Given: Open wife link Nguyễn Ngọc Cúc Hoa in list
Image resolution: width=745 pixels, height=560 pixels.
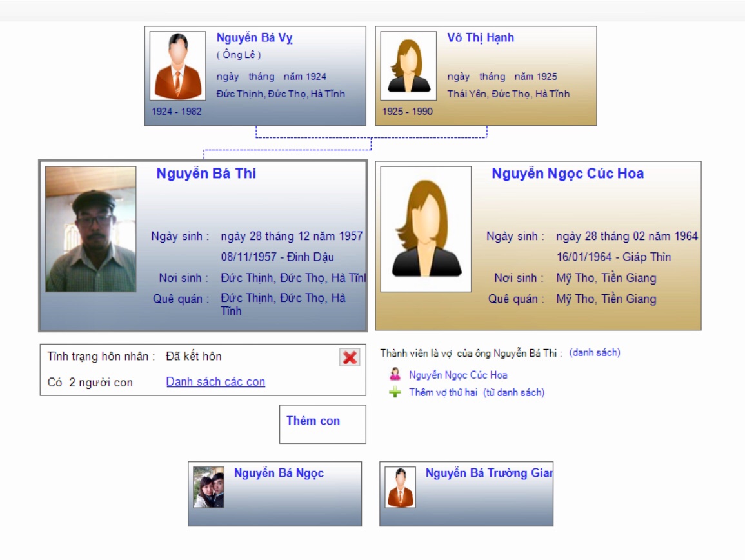Looking at the screenshot, I should (458, 375).
